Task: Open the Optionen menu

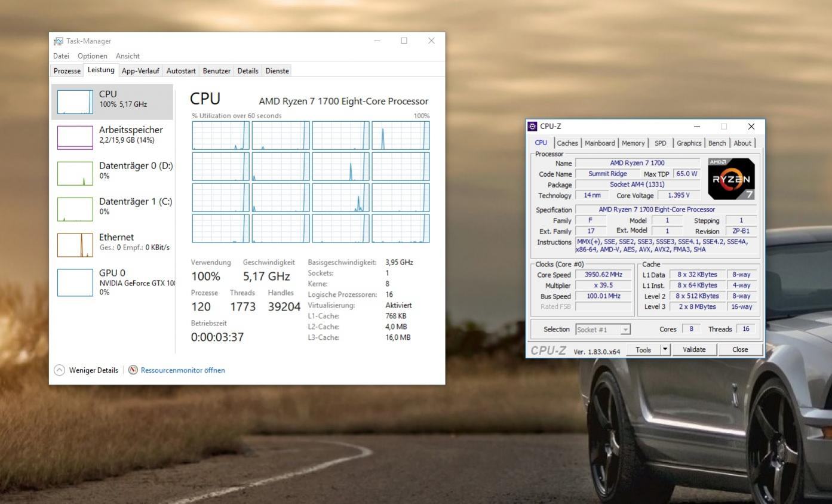Action: click(x=93, y=56)
